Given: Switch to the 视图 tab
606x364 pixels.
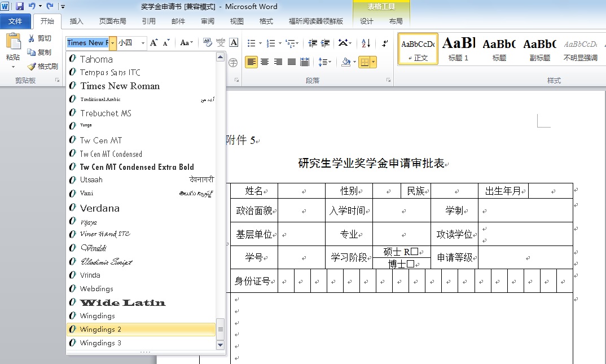Looking at the screenshot, I should pyautogui.click(x=236, y=21).
